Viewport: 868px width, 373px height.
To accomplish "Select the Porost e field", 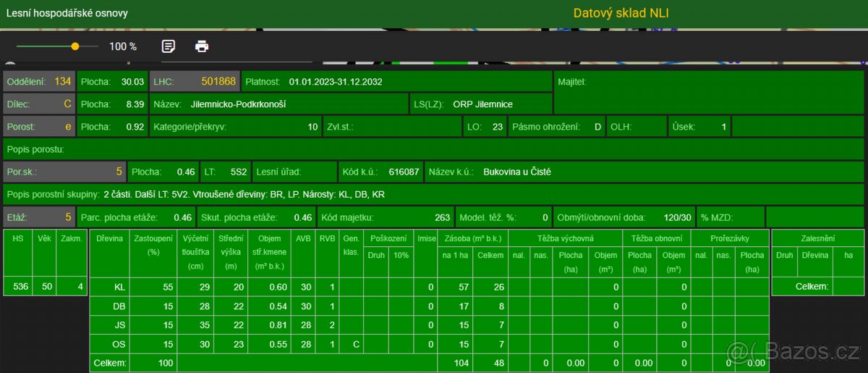I will [x=39, y=127].
